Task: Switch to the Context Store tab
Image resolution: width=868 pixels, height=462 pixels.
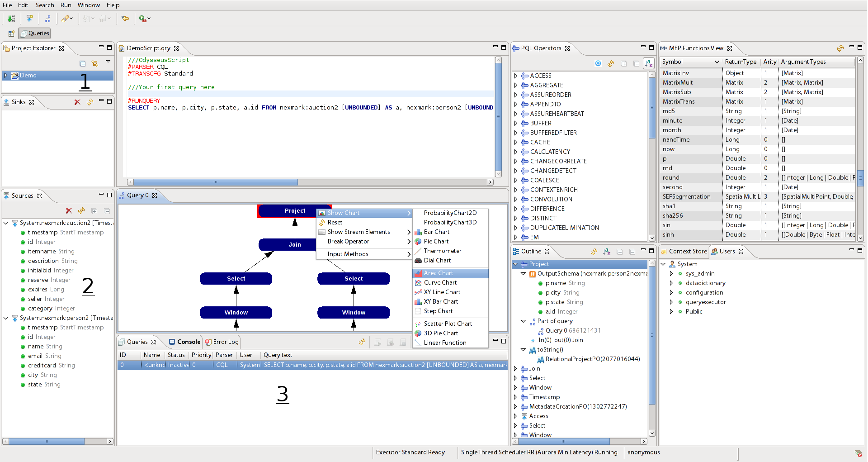Action: (684, 252)
